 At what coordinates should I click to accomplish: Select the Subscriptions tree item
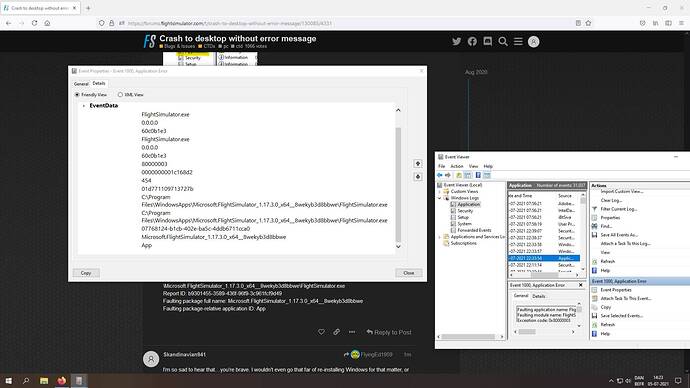[x=463, y=243]
